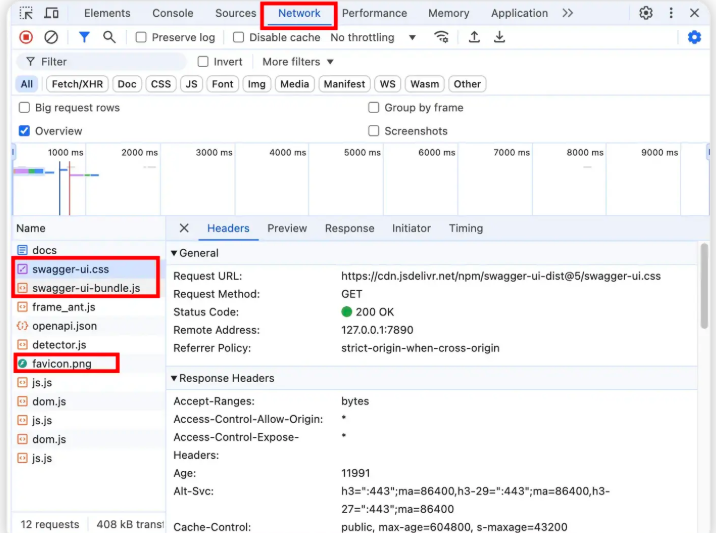Screen dimensions: 716x533
Task: Click the inspect element picker icon
Action: (26, 13)
